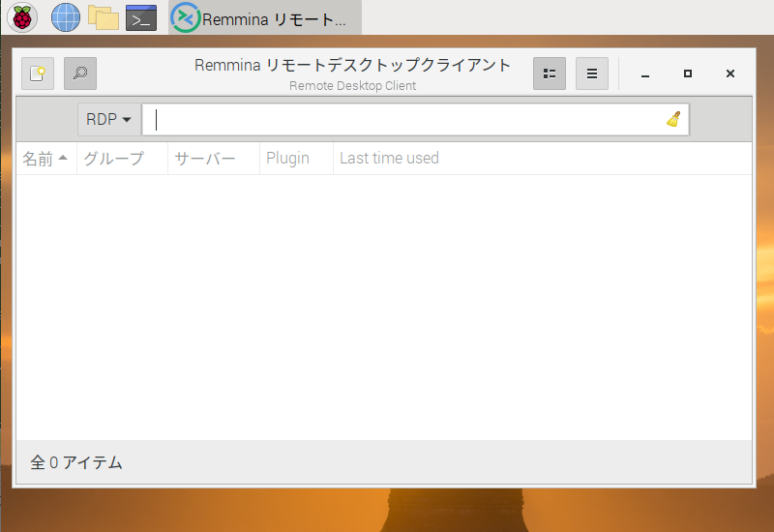Launch the web browser globe icon
Screen dimensions: 774x532
[66, 17]
